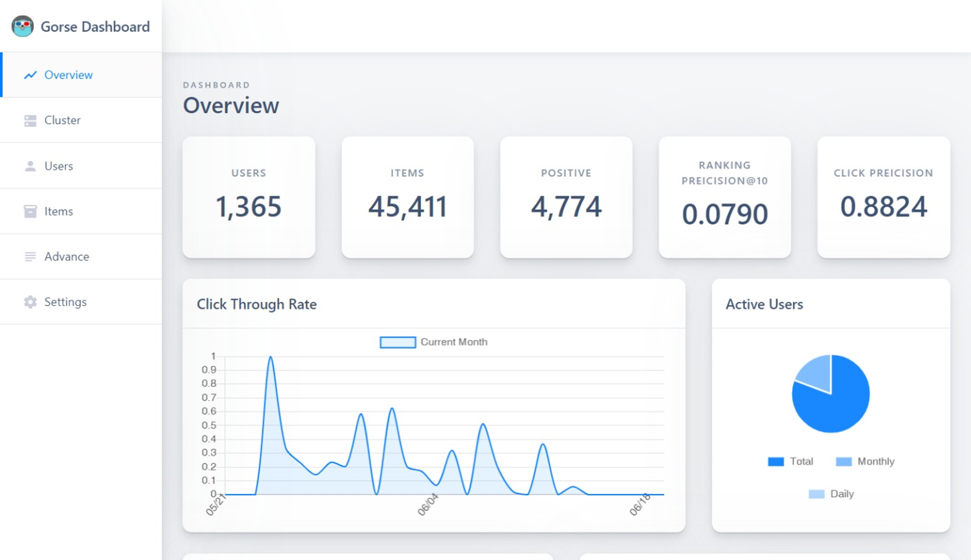Go to the Users page
The width and height of the screenshot is (971, 560).
coord(81,165)
